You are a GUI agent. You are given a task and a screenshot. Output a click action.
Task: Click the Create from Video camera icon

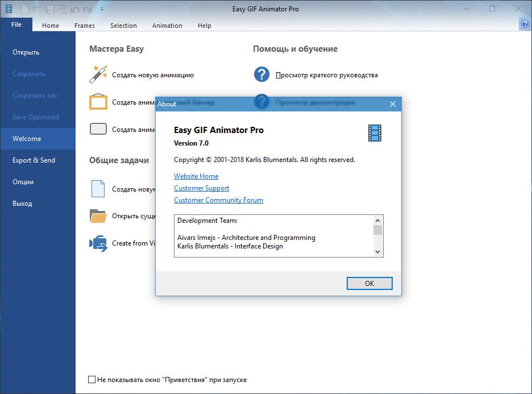pos(98,243)
